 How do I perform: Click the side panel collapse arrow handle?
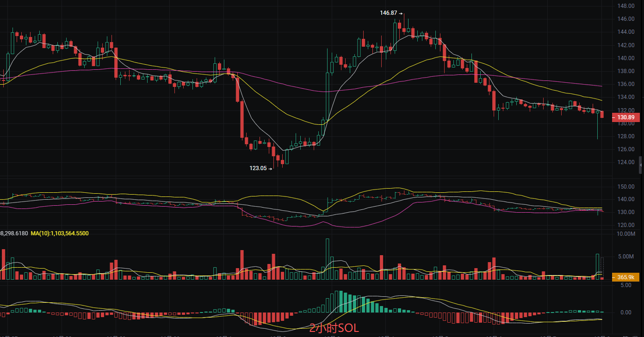[x=640, y=165]
